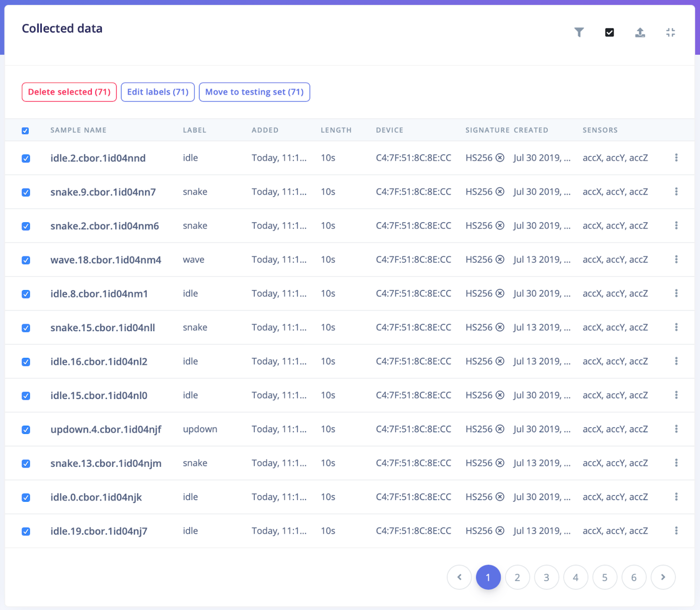Open three-dot menu for snake.9.cbor sample
The image size is (700, 610).
pyautogui.click(x=676, y=192)
